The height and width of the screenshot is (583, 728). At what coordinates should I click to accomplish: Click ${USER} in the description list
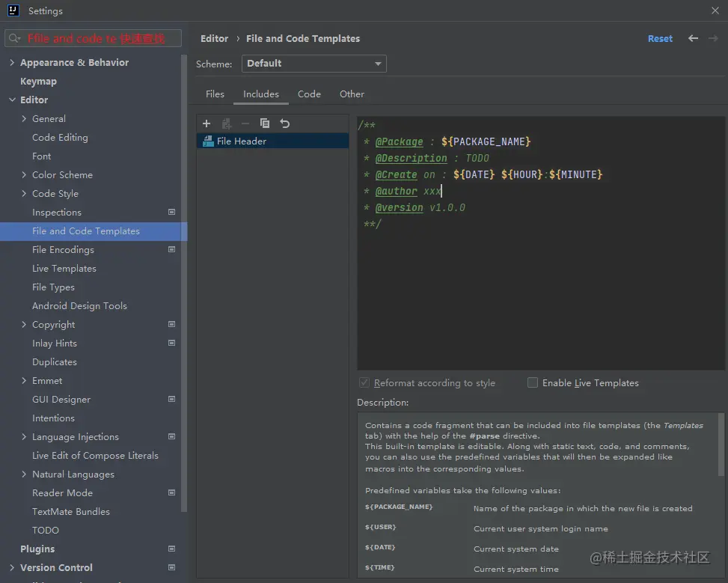pyautogui.click(x=381, y=527)
